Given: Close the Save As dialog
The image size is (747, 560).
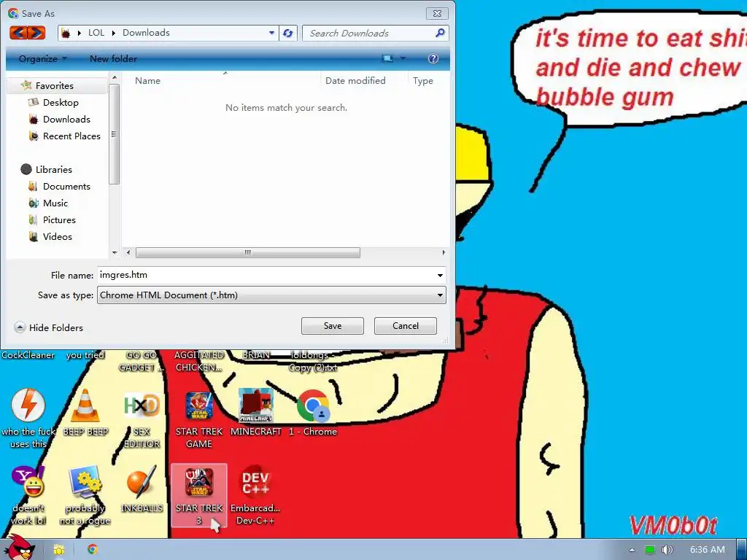Looking at the screenshot, I should pyautogui.click(x=437, y=13).
